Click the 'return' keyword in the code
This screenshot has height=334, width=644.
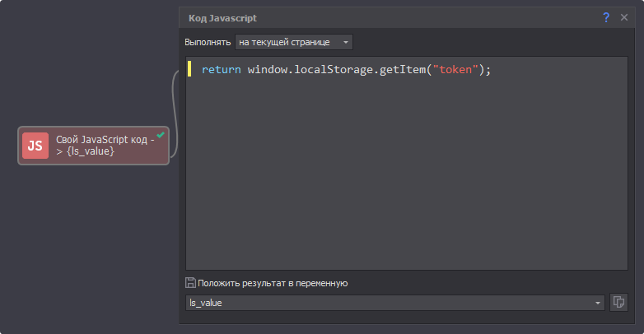tap(221, 70)
